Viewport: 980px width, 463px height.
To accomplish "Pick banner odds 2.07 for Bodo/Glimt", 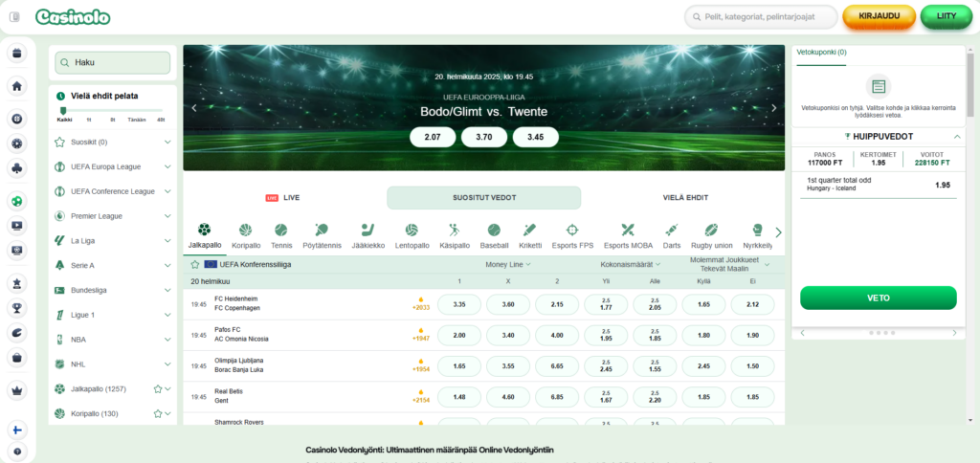I will (433, 137).
